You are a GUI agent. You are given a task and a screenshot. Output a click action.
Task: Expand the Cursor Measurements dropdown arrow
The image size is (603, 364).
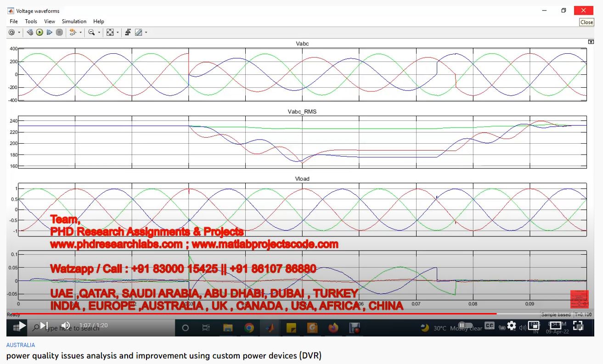tap(146, 32)
